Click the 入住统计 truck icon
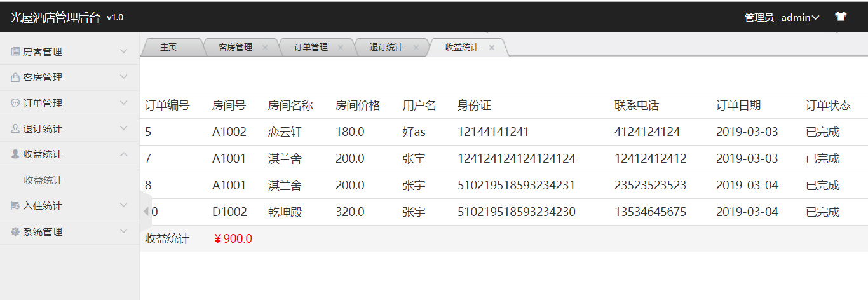 pyautogui.click(x=15, y=206)
